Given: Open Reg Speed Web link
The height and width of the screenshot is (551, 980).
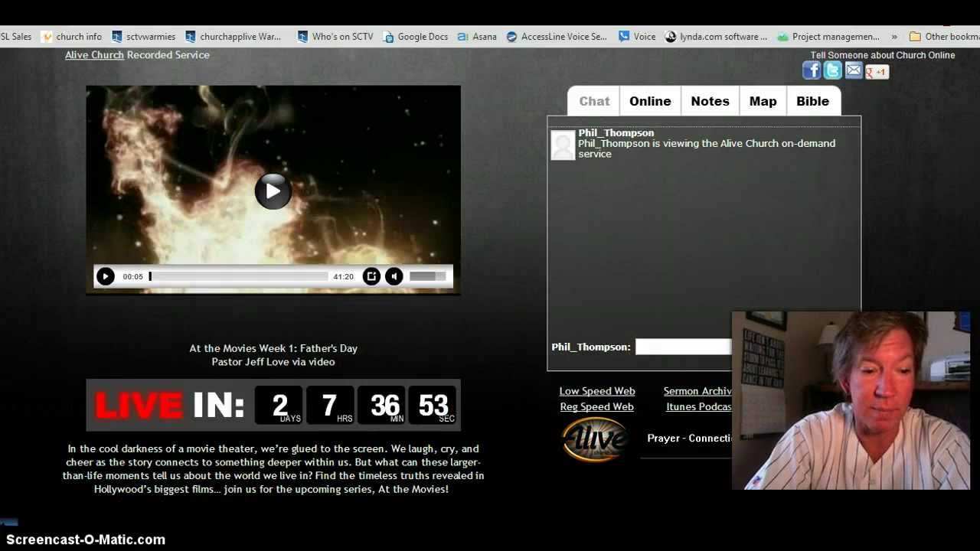Looking at the screenshot, I should [597, 406].
